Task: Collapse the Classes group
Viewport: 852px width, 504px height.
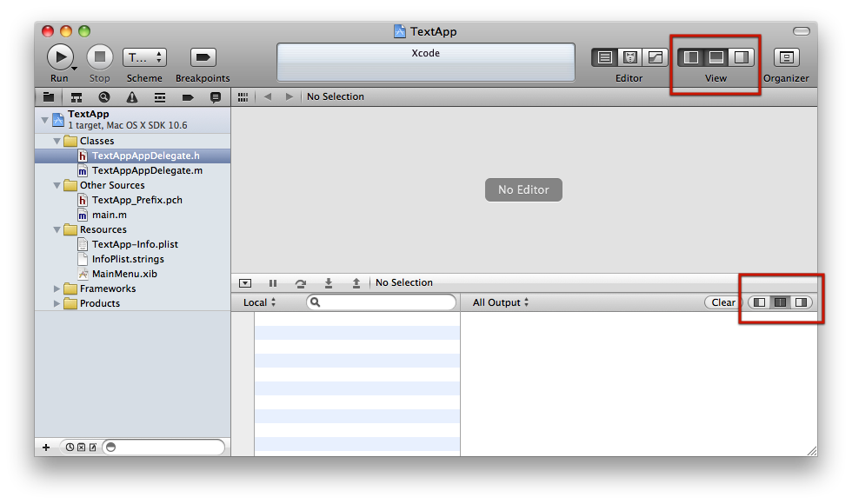Action: click(57, 141)
